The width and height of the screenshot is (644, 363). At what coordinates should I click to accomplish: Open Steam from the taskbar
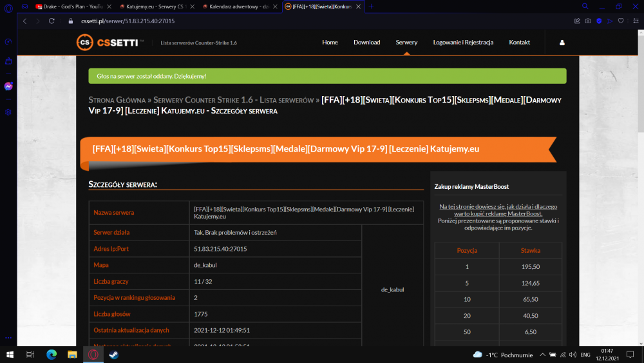pyautogui.click(x=114, y=355)
